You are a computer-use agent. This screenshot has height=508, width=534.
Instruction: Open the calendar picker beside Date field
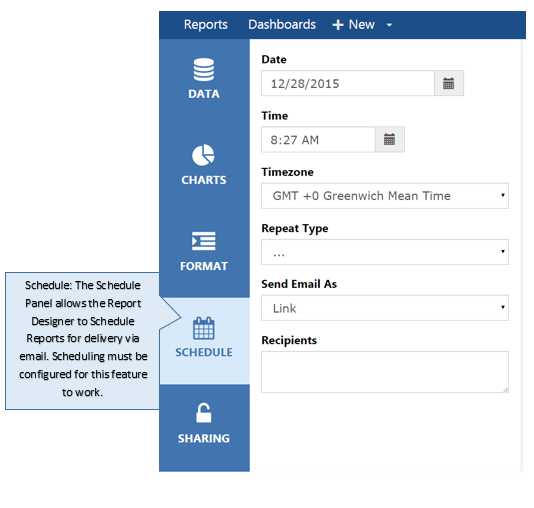pyautogui.click(x=449, y=83)
